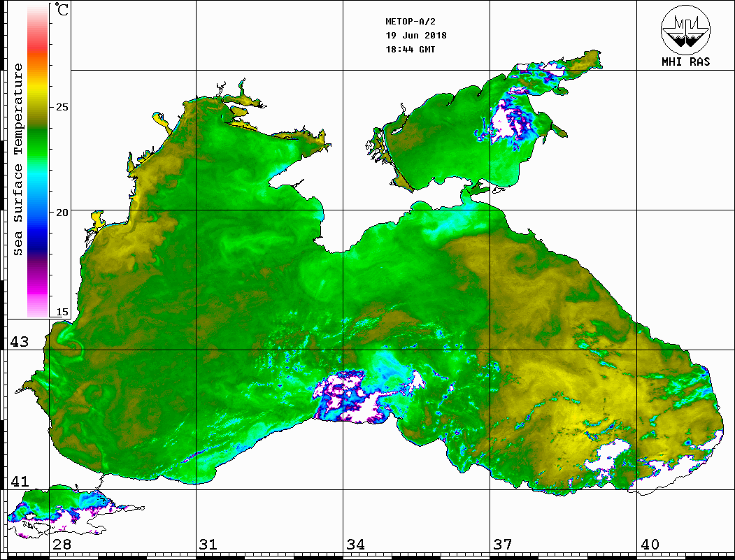The width and height of the screenshot is (735, 560).
Task: Click latitude label 41
Action: click(19, 482)
